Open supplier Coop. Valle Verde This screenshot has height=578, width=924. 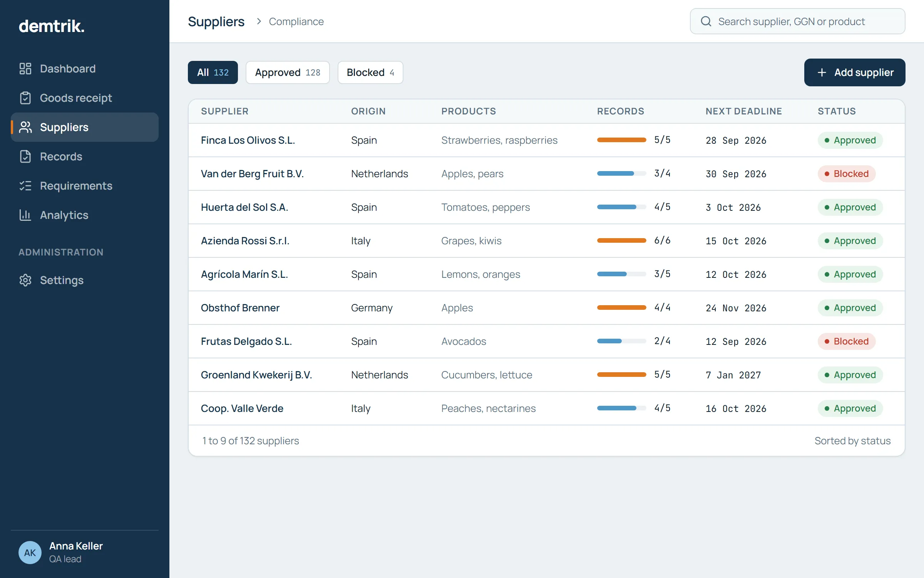pos(242,408)
